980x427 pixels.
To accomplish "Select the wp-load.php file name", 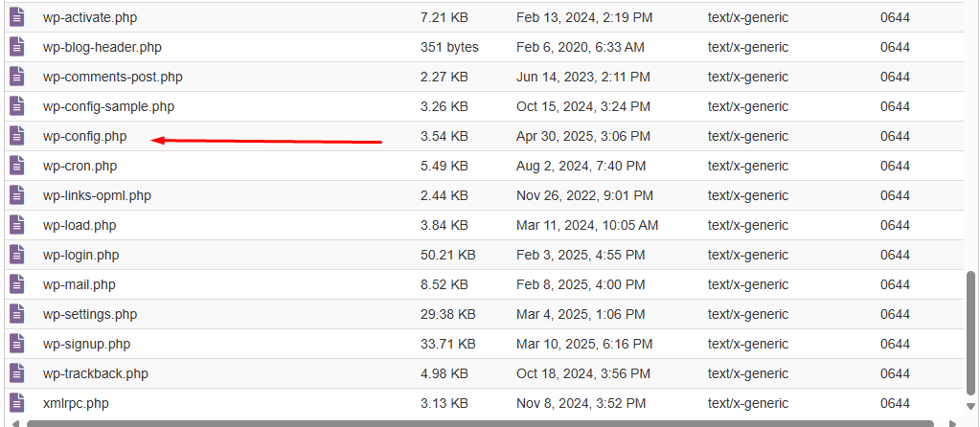I will 80,225.
